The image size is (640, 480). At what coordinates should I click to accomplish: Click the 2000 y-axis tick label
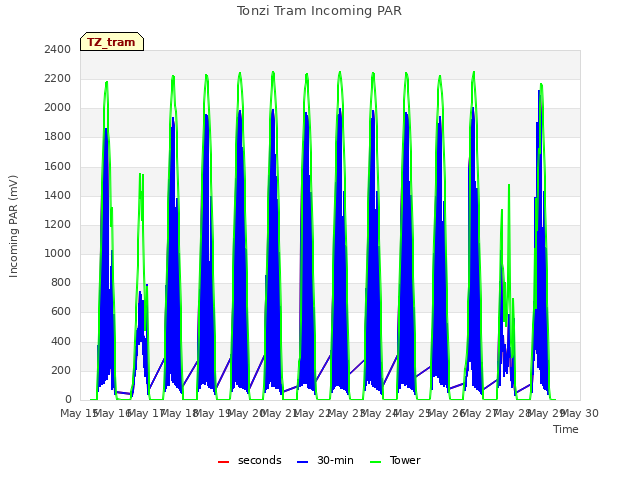click(x=58, y=108)
